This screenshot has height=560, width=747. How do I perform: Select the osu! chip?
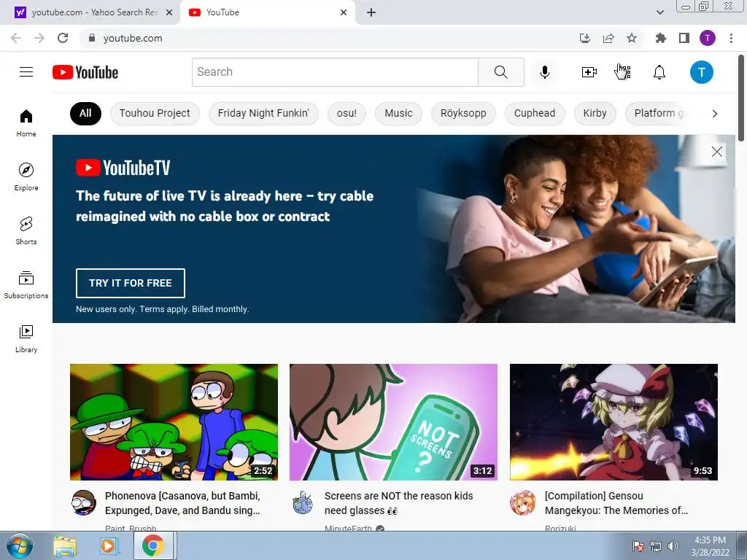pos(347,113)
